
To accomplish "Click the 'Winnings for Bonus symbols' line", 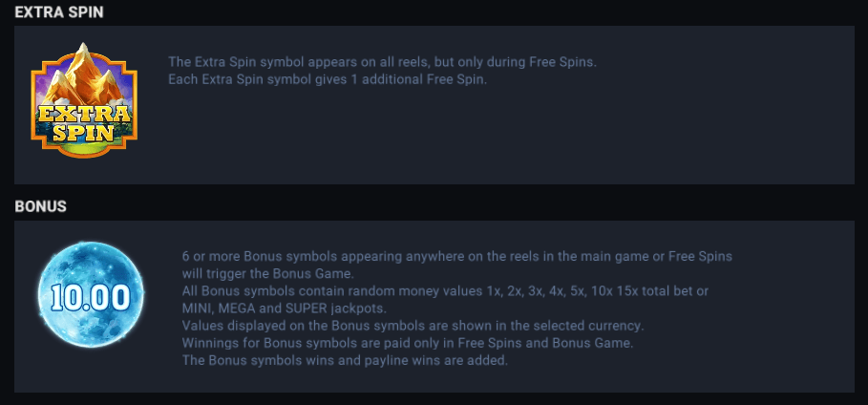I will coord(408,342).
